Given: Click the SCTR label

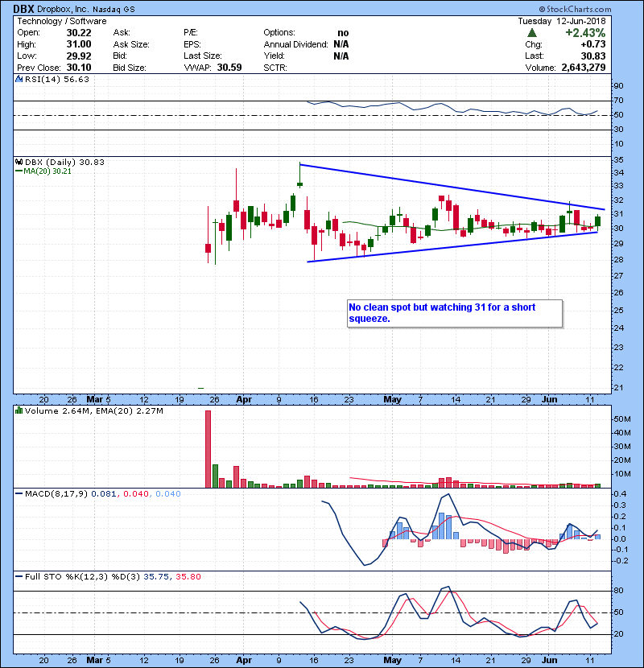Looking at the screenshot, I should pyautogui.click(x=275, y=68).
